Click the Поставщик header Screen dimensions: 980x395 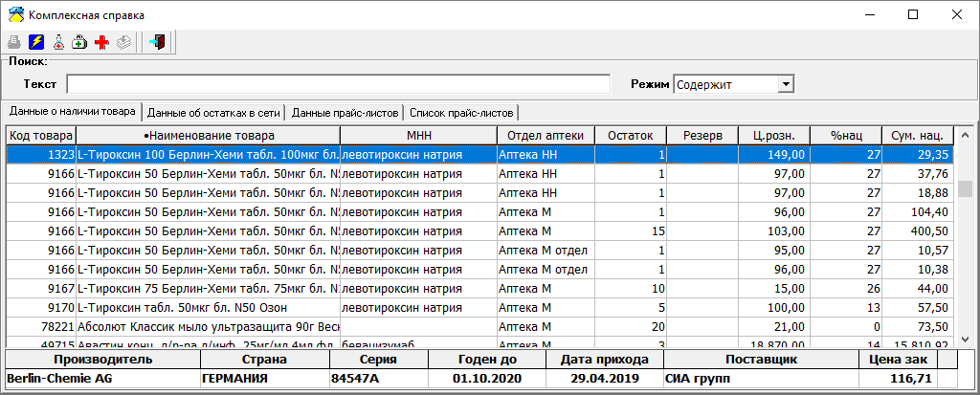761,360
